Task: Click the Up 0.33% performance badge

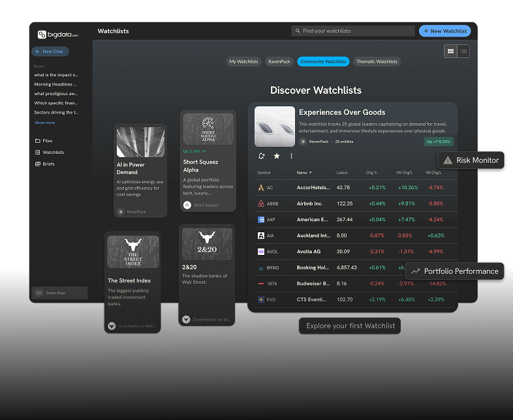Action: [439, 142]
